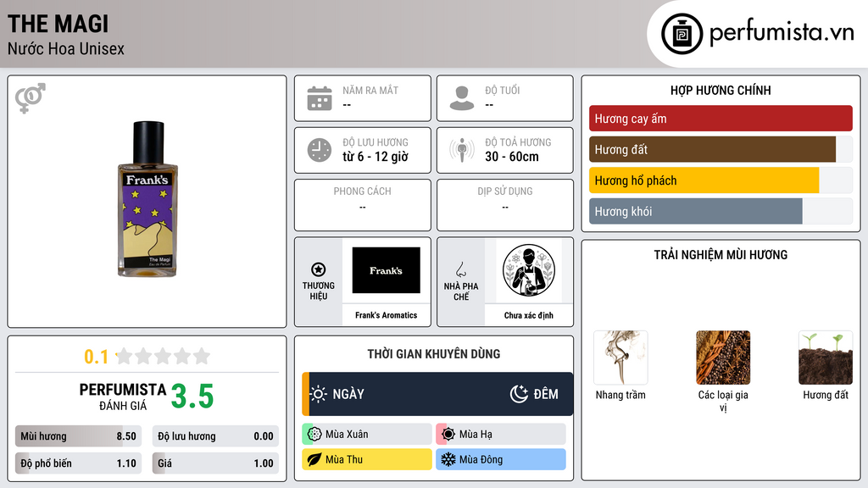Click the Mùi hương 8.50 score bar
Image resolution: width=868 pixels, height=488 pixels.
coord(78,436)
